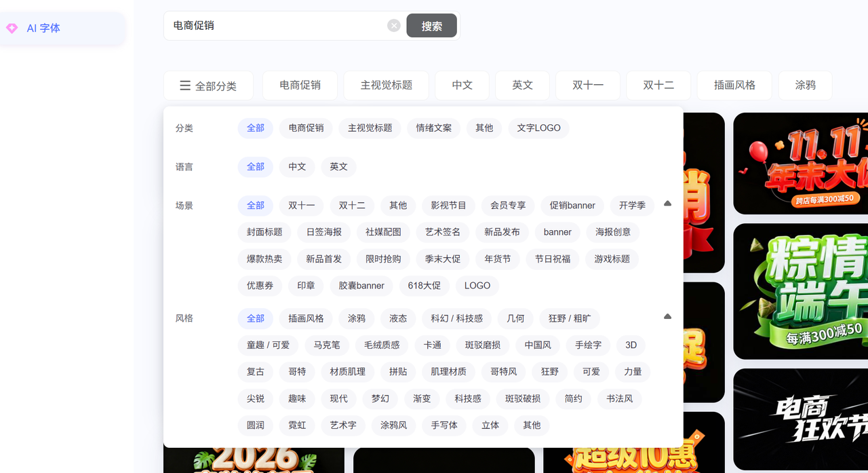Pick the 618大促 scene tag
This screenshot has height=473, width=868.
pyautogui.click(x=424, y=286)
